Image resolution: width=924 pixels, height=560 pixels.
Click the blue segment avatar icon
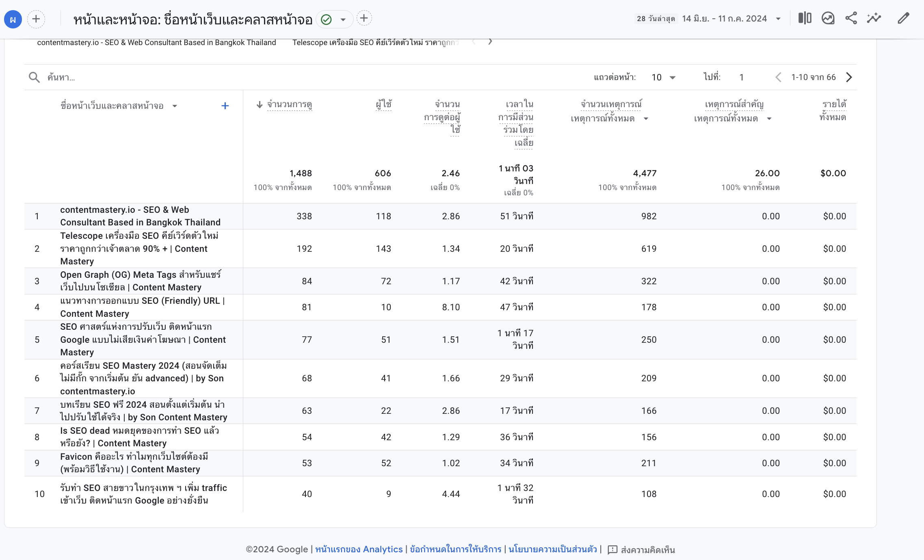tap(13, 19)
